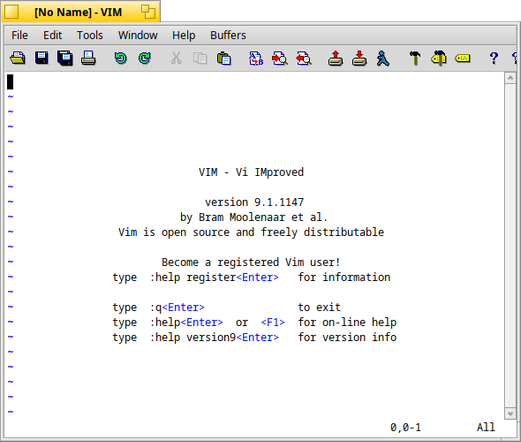The width and height of the screenshot is (521, 442).
Task: Click 'Become a registered Vim user!' text
Action: point(251,262)
